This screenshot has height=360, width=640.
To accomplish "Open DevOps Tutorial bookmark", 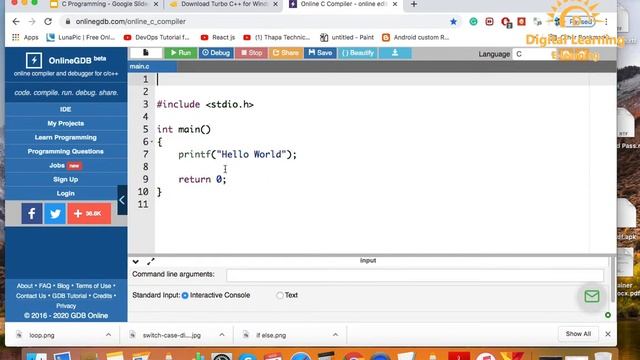I will [x=156, y=37].
